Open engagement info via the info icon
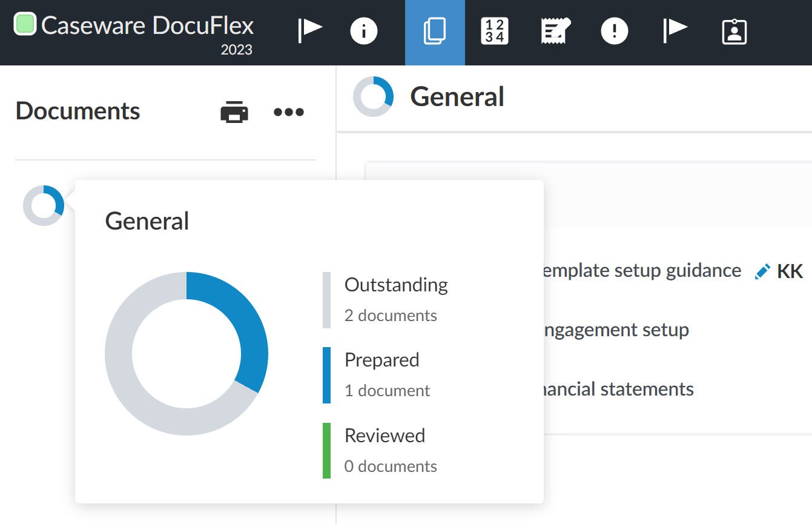Screen dimensions: 812x524 point(364,30)
